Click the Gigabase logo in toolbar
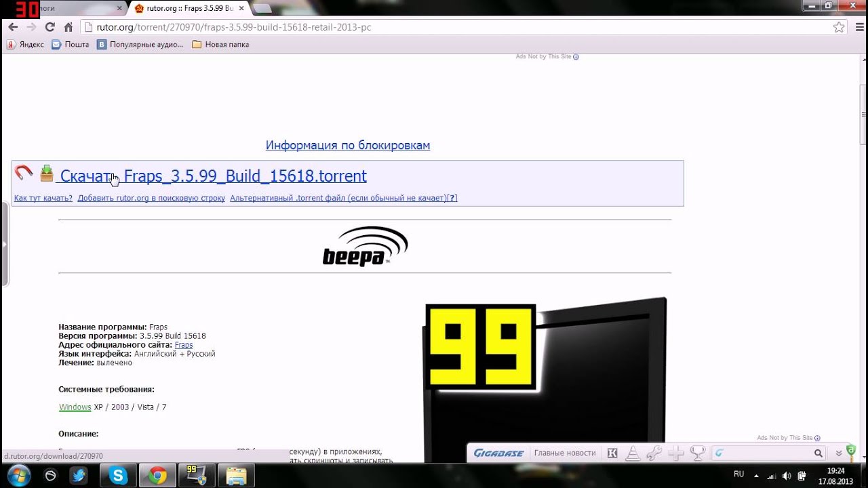868x488 pixels. [498, 453]
